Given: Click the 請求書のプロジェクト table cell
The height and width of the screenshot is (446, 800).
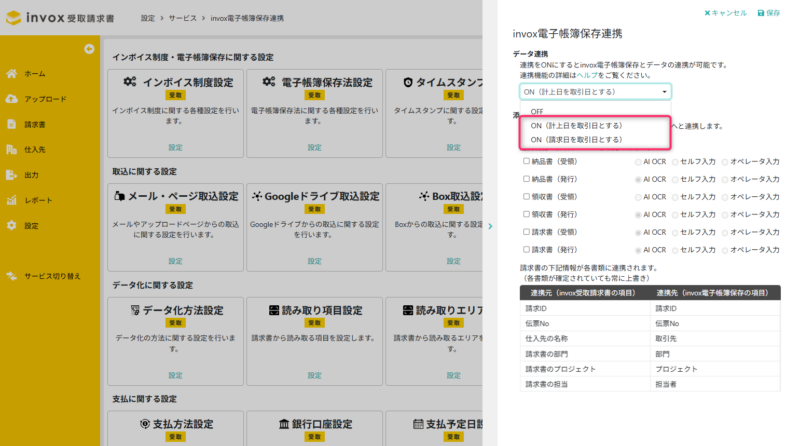Looking at the screenshot, I should click(585, 369).
